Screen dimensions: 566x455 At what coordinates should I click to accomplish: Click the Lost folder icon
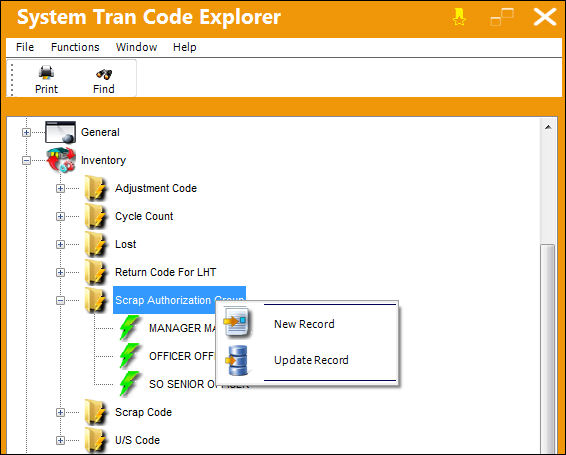(95, 244)
